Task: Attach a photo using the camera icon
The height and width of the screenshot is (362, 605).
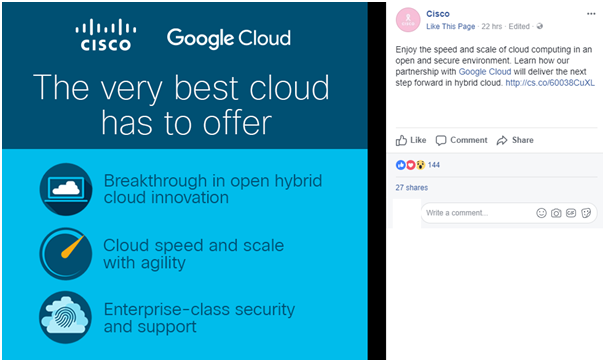Action: pyautogui.click(x=556, y=213)
